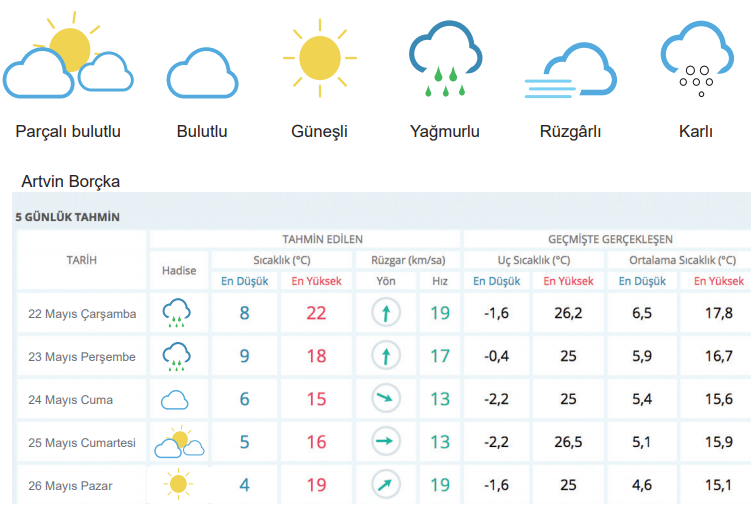Click the Yağmurlu rain cloud icon

(x=445, y=62)
